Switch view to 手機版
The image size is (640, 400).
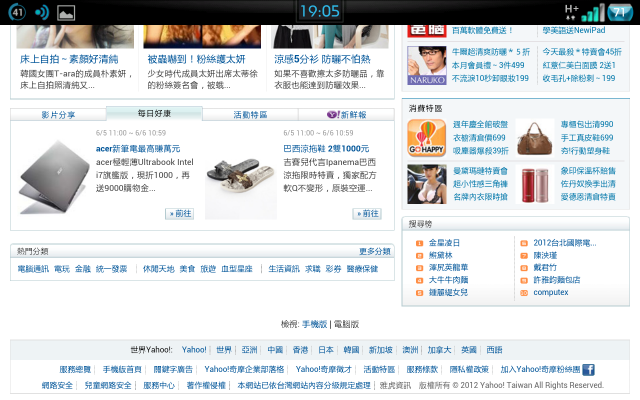[315, 324]
